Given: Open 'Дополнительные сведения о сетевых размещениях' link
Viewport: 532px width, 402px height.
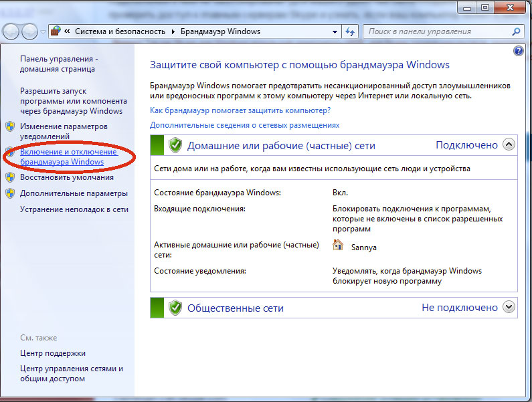Looking at the screenshot, I should [x=245, y=125].
